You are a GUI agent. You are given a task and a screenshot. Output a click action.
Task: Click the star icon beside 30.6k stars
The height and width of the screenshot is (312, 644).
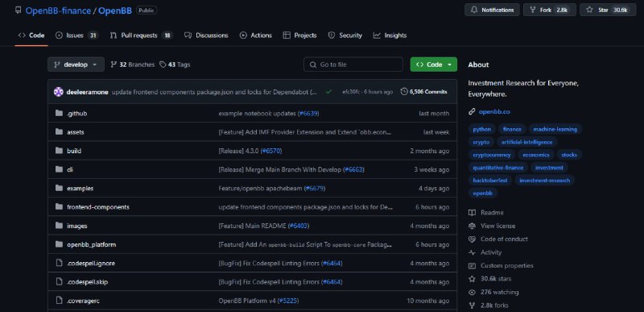pyautogui.click(x=473, y=279)
